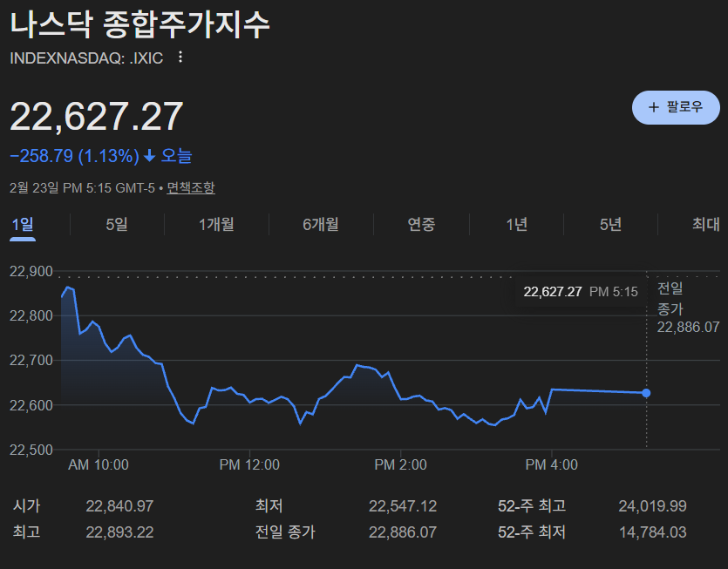Screen dimensions: 728x569
Task: Show the 1개월 chart range
Action: click(x=216, y=224)
